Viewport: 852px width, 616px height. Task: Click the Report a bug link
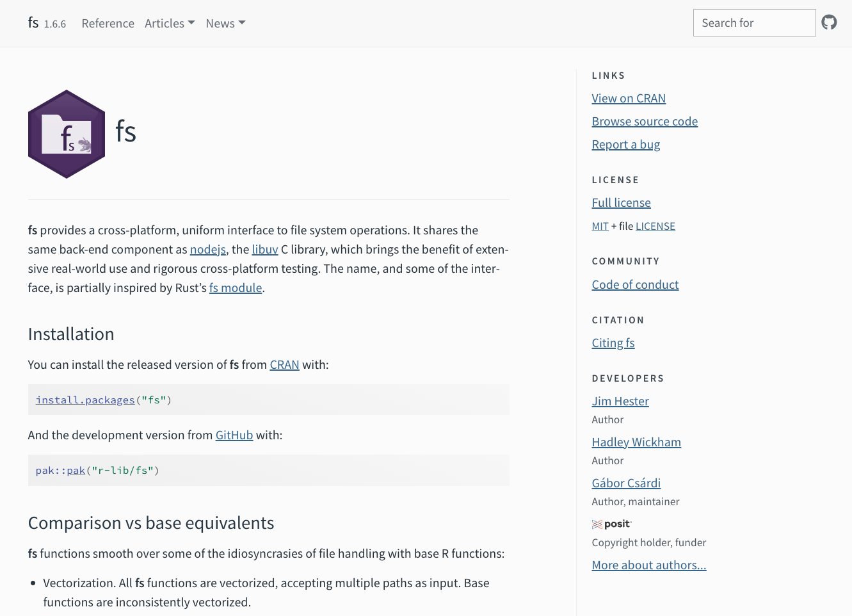point(625,144)
